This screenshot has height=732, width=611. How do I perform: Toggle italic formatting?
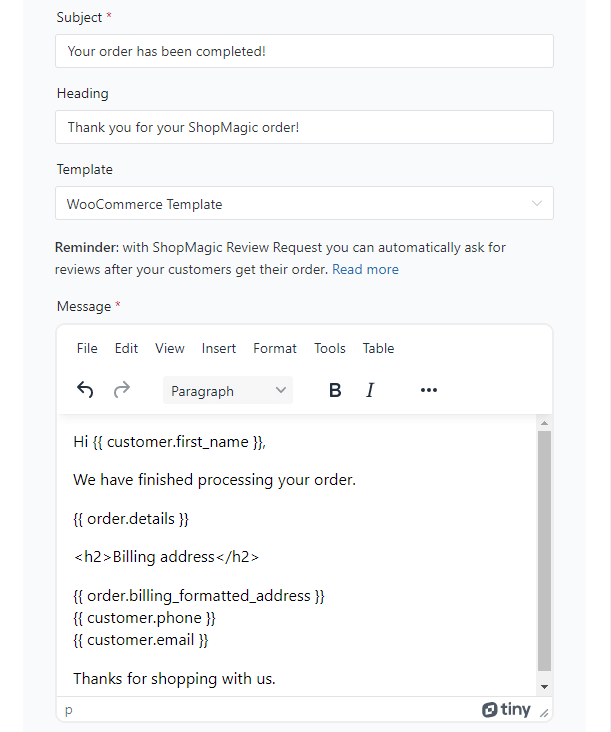pos(370,390)
